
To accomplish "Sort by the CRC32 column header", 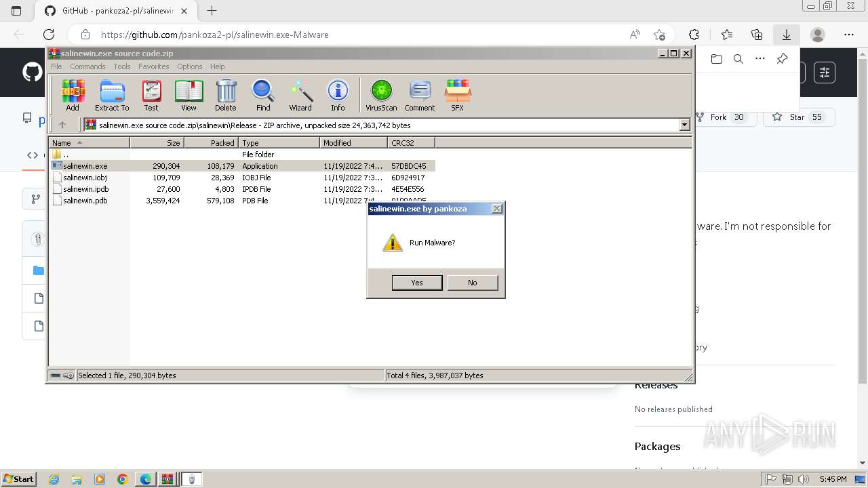I will tap(411, 142).
